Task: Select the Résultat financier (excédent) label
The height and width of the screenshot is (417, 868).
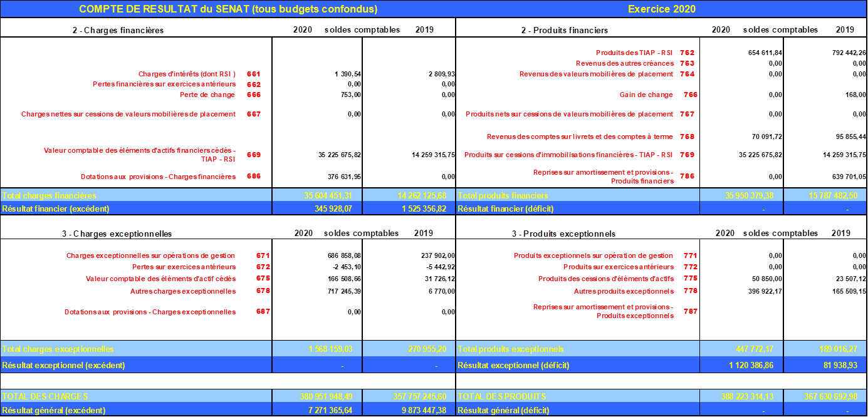Action: coord(136,208)
